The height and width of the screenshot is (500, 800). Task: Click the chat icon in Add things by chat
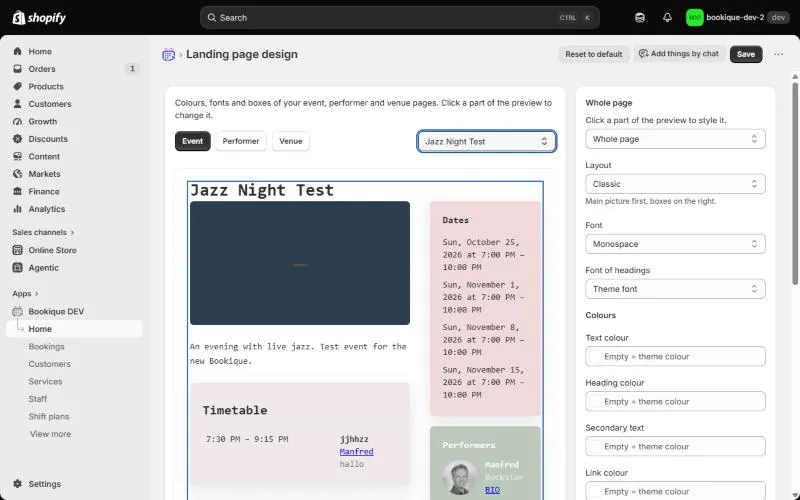click(643, 54)
